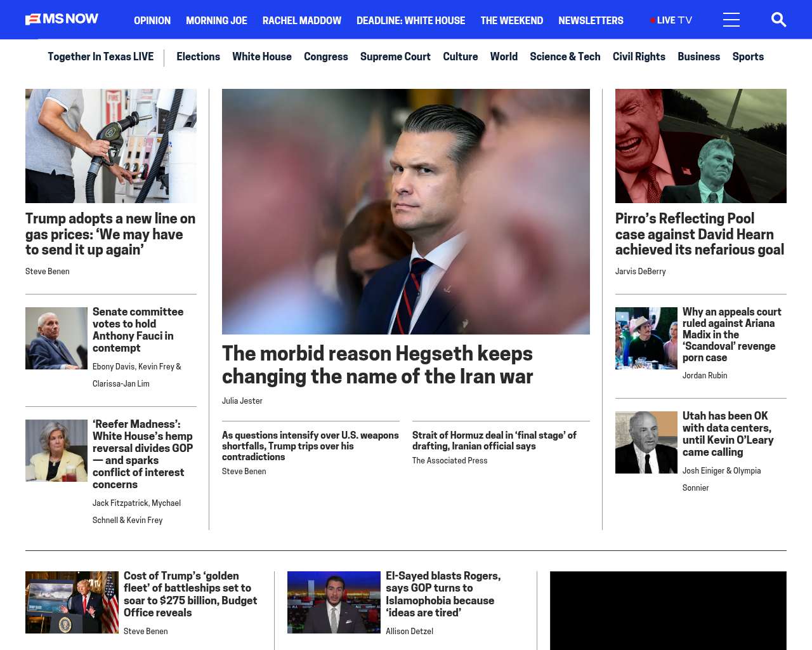Open Allison Detzel author page
812x650 pixels.
[x=409, y=632]
